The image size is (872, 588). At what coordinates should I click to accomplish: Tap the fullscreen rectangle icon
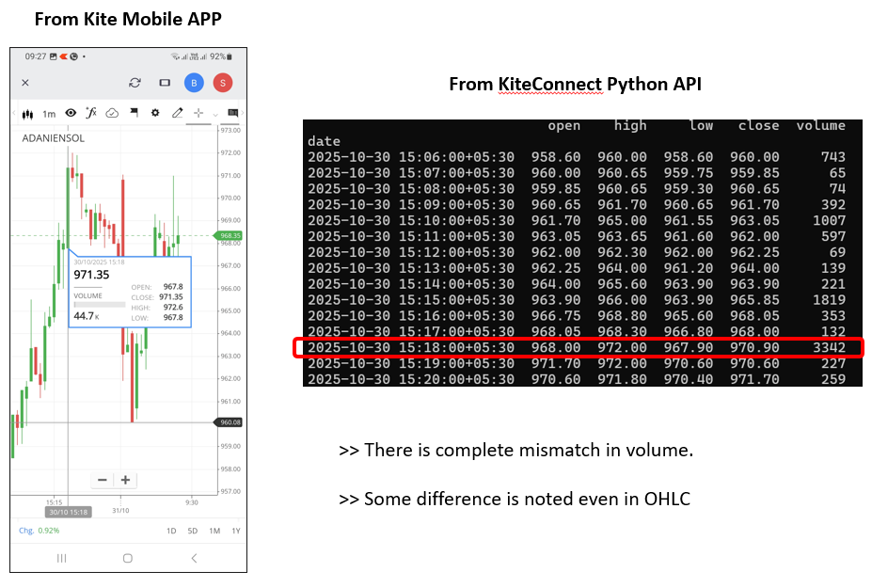165,83
